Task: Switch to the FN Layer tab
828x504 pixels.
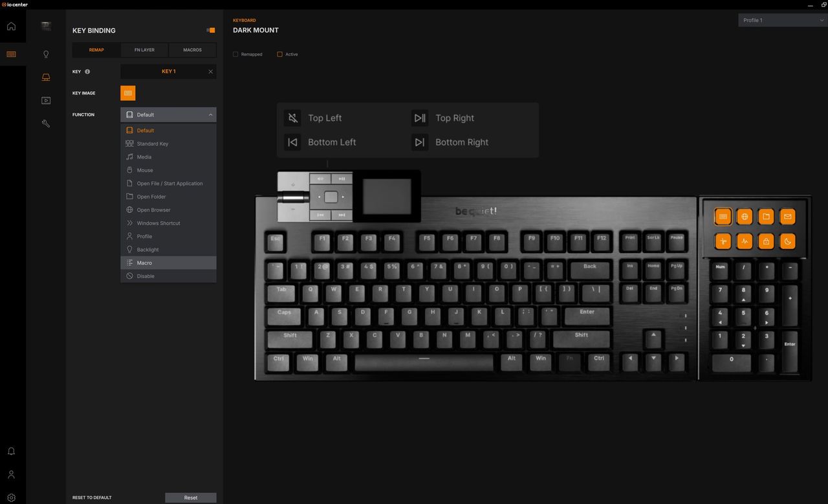Action: pyautogui.click(x=144, y=50)
